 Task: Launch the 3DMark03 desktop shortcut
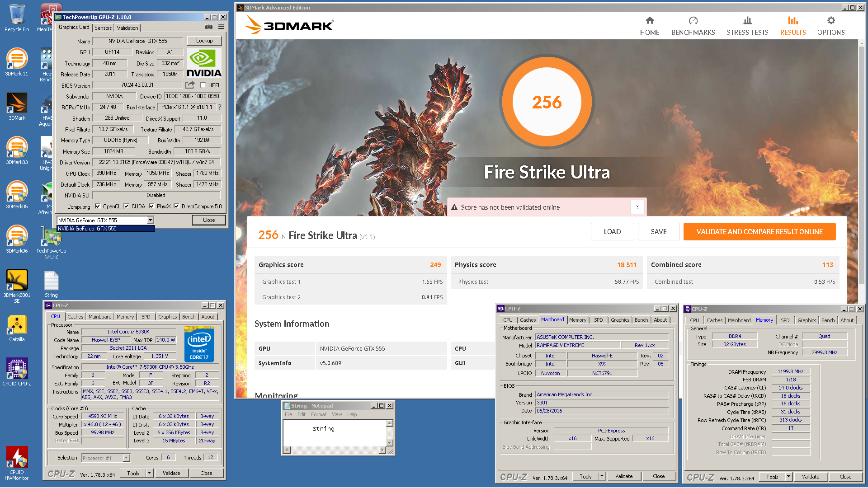17,150
